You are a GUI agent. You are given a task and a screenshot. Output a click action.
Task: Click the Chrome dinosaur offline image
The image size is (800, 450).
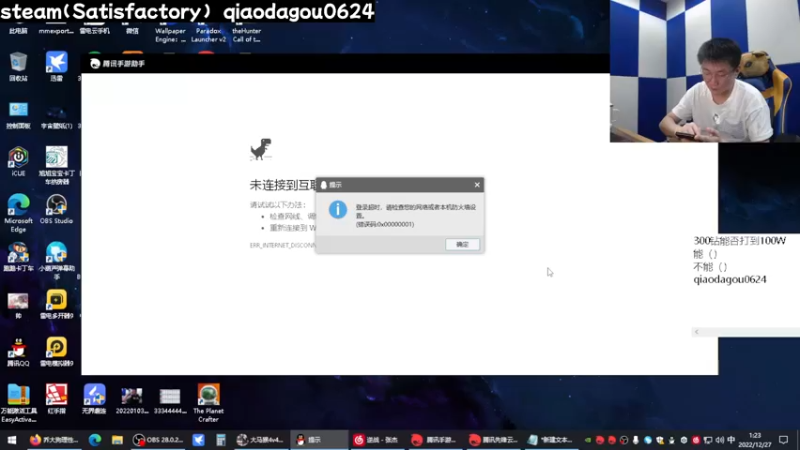[261, 149]
